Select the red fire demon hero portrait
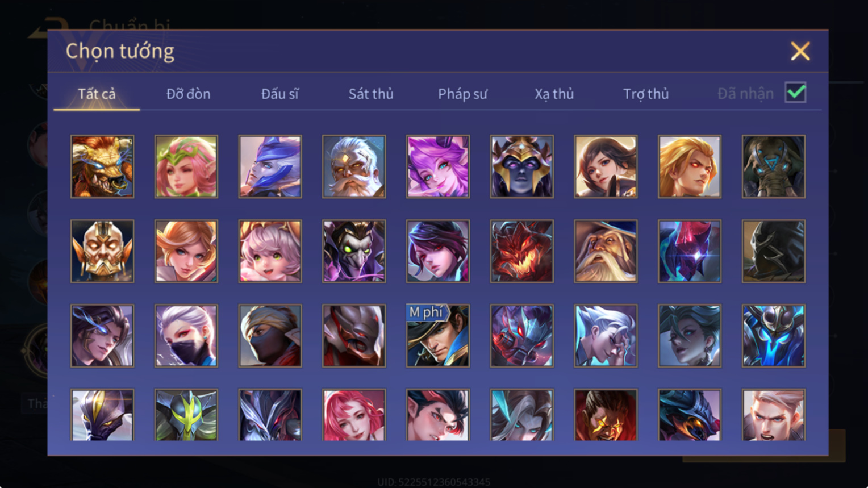This screenshot has width=868, height=488. tap(521, 251)
